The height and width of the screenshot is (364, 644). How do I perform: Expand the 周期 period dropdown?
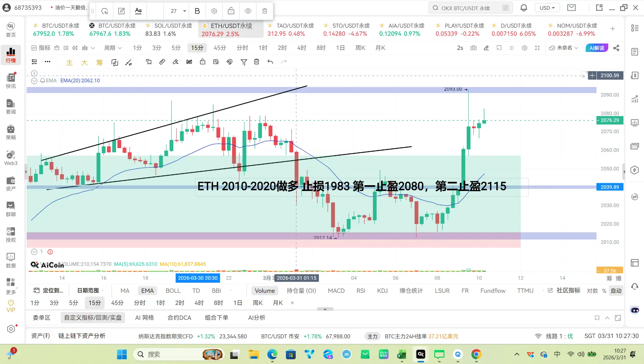pyautogui.click(x=113, y=48)
